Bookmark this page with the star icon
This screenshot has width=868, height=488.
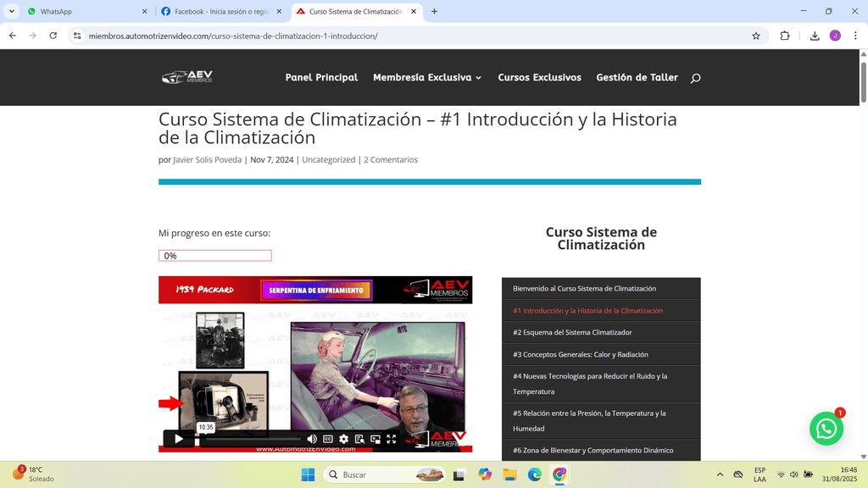click(x=756, y=36)
